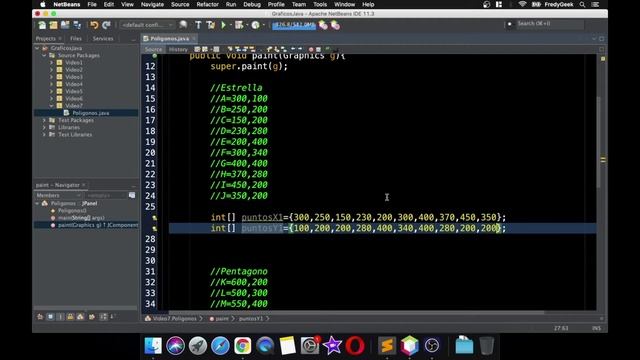Switch to the Files tab
Screen dimensions: 640x360
(76, 38)
